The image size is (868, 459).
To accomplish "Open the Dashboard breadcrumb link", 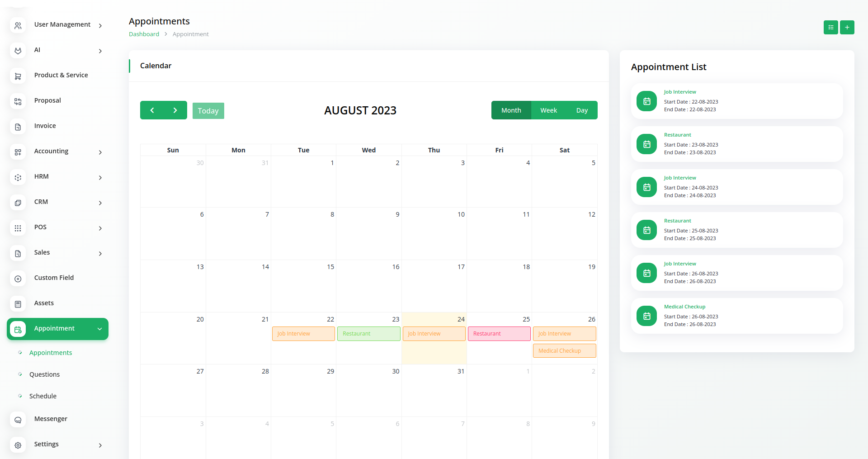I will pyautogui.click(x=144, y=34).
